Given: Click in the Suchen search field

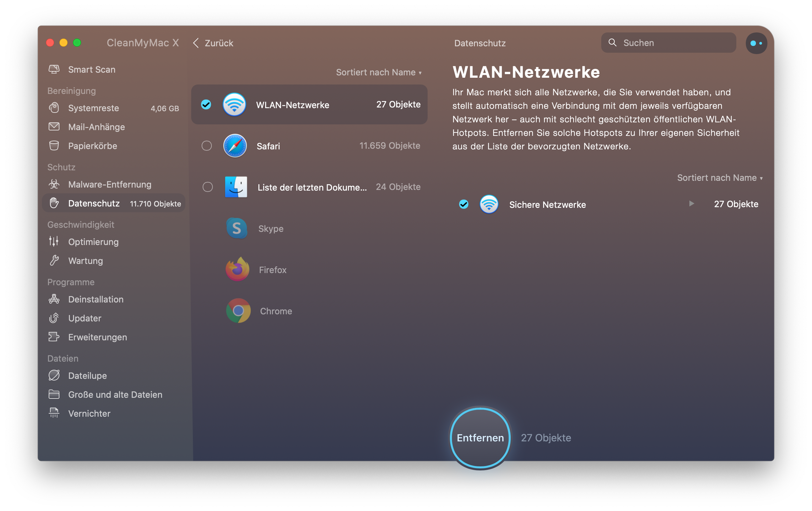Looking at the screenshot, I should coord(668,43).
